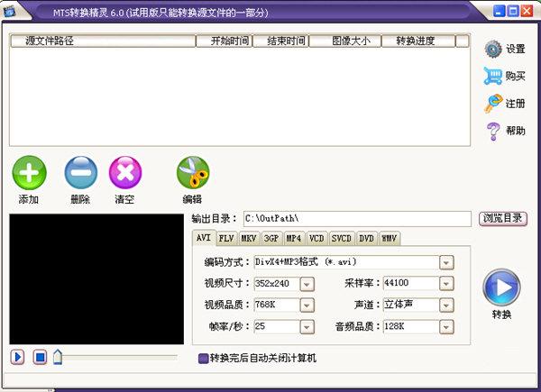Play the preview video
The width and height of the screenshot is (541, 392).
(18, 357)
